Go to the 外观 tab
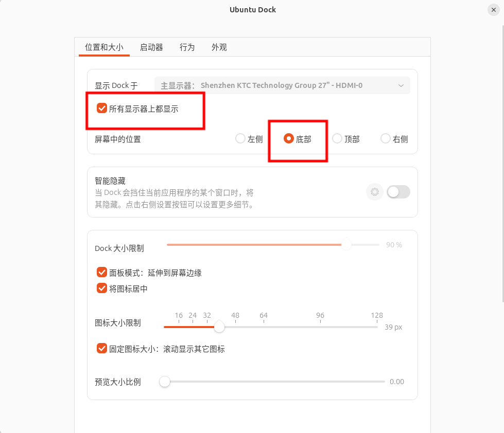The height and width of the screenshot is (433, 504). (x=219, y=47)
